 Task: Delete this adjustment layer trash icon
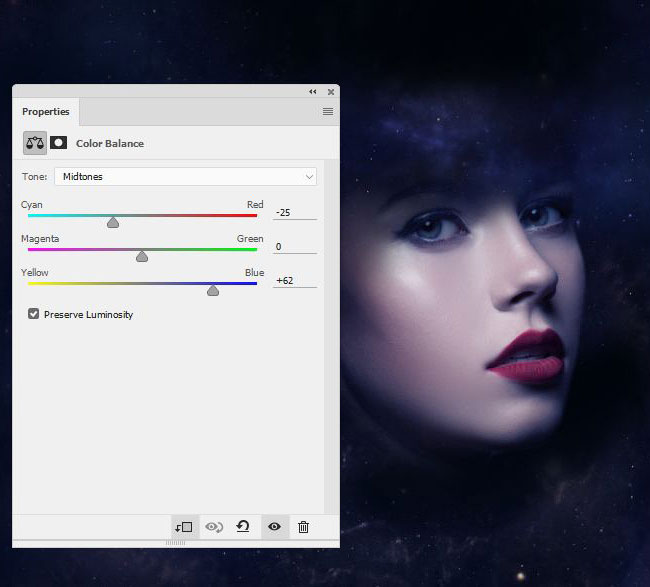303,527
